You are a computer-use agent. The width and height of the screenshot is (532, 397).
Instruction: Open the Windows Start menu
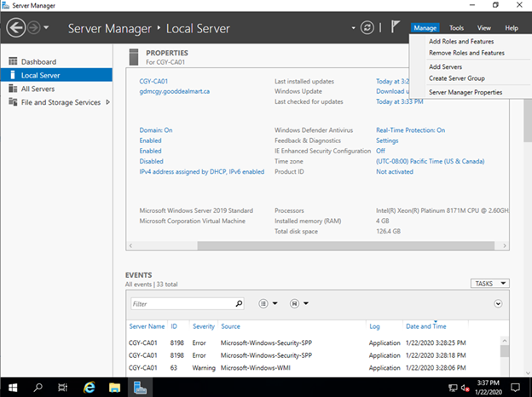13,387
